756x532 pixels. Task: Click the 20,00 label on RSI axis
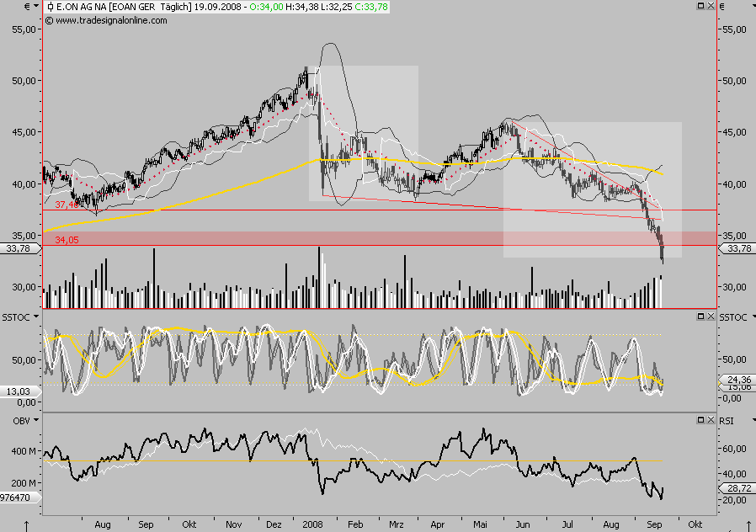(x=735, y=500)
